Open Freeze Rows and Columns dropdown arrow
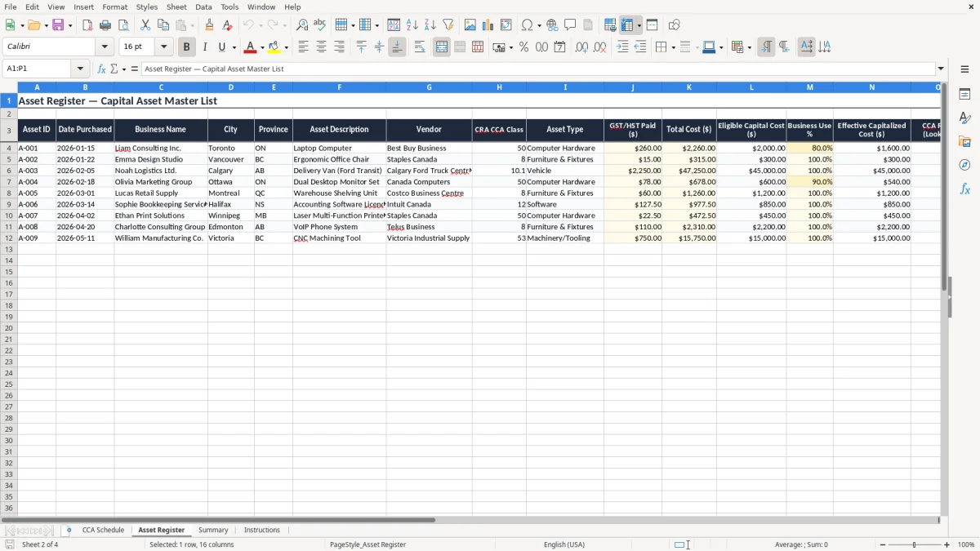Screen dimensions: 980x551 coord(639,25)
